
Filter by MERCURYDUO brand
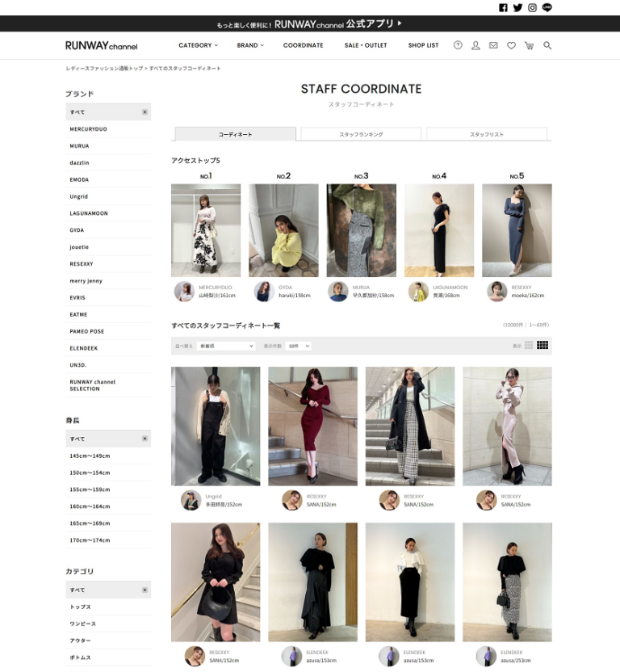(x=89, y=129)
